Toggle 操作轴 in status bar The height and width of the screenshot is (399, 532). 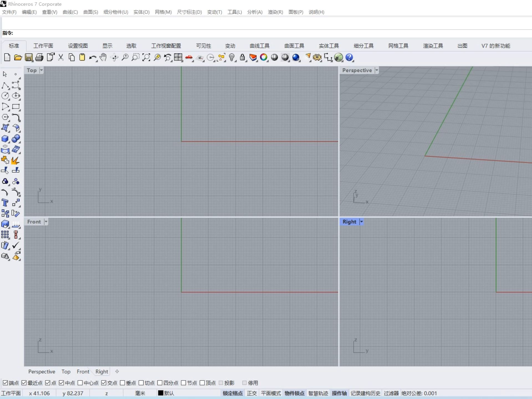339,393
